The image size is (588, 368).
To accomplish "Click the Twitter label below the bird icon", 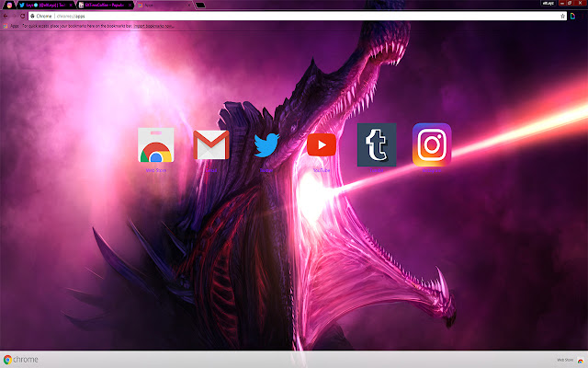I will pos(266,170).
